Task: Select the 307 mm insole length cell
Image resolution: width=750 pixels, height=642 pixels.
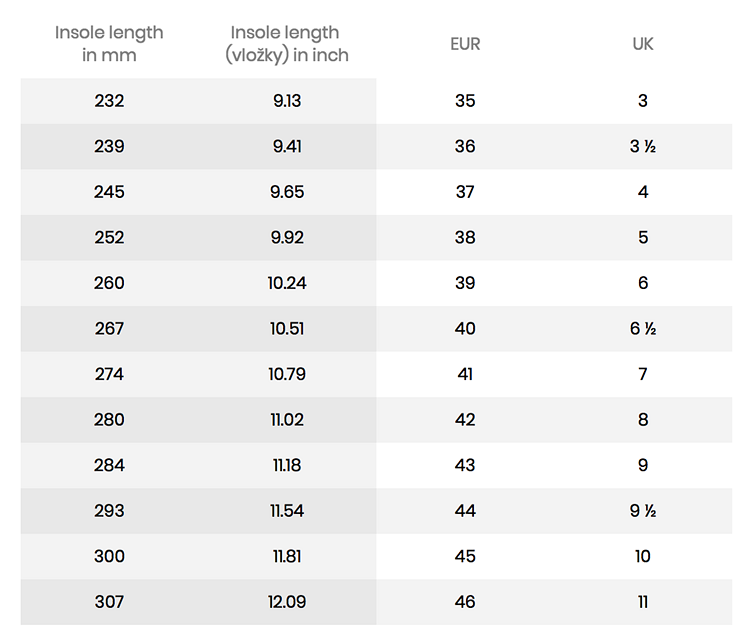Action: (x=109, y=602)
